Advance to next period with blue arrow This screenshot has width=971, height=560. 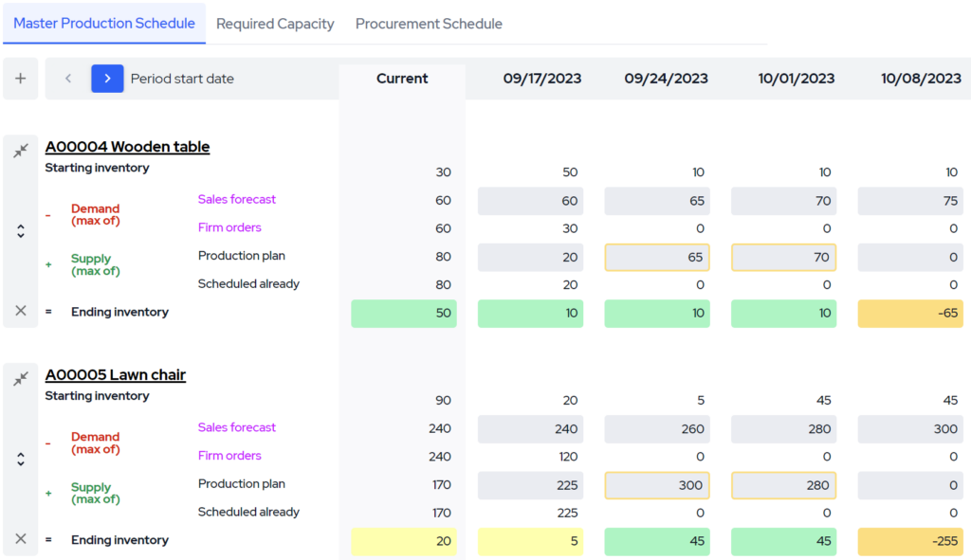tap(107, 79)
